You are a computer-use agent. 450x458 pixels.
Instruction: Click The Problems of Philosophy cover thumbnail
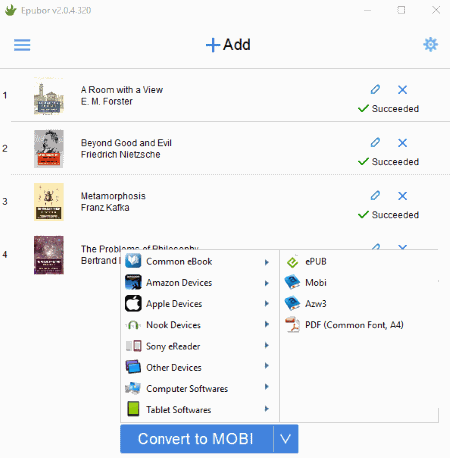tap(49, 255)
